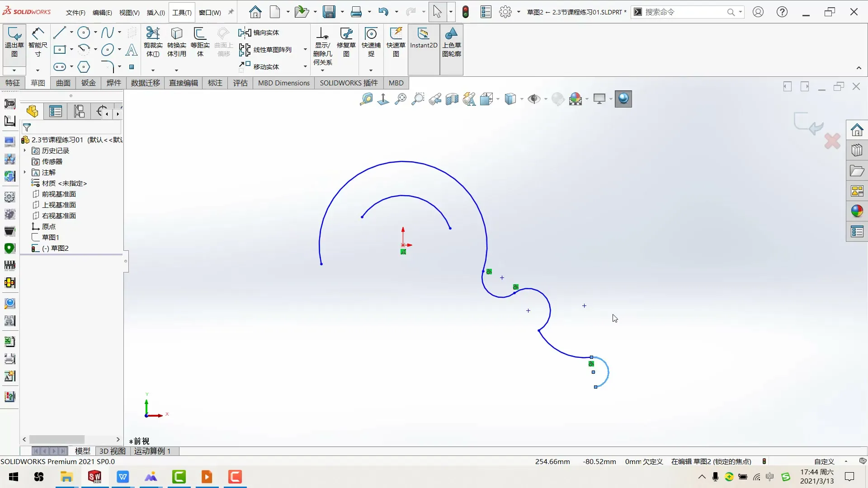Activate the Section View tool
Viewport: 868px width, 488px height.
[452, 99]
